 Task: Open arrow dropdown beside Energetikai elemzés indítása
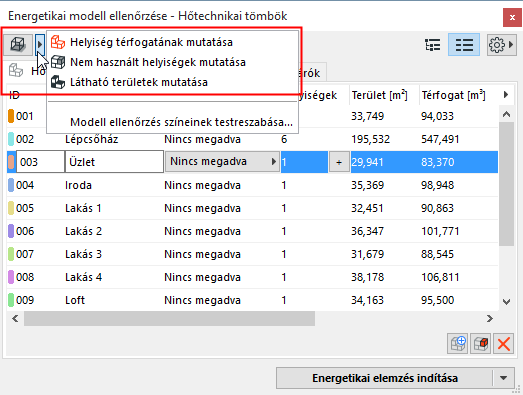(x=503, y=378)
